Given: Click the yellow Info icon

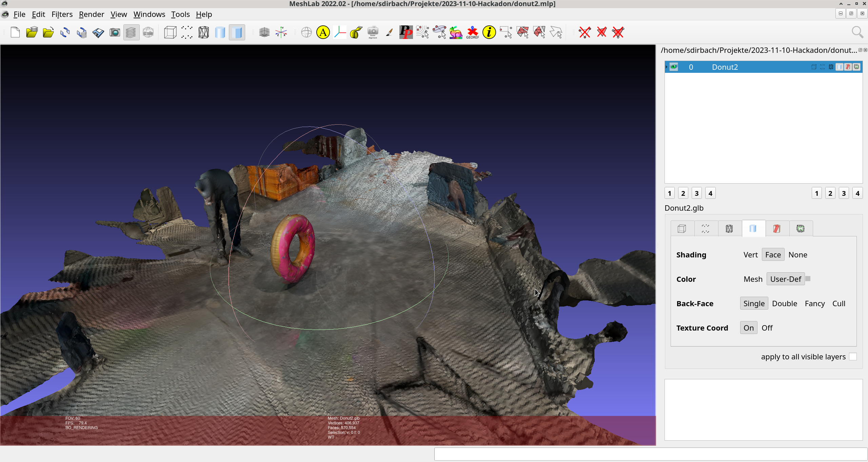Looking at the screenshot, I should coord(489,33).
